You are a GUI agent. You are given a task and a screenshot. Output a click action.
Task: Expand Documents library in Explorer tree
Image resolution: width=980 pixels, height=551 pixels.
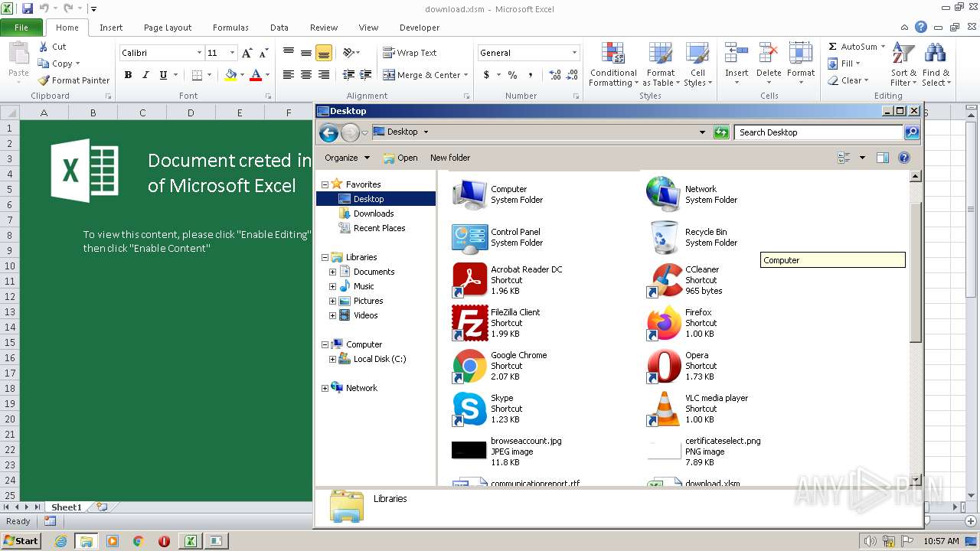pos(332,272)
